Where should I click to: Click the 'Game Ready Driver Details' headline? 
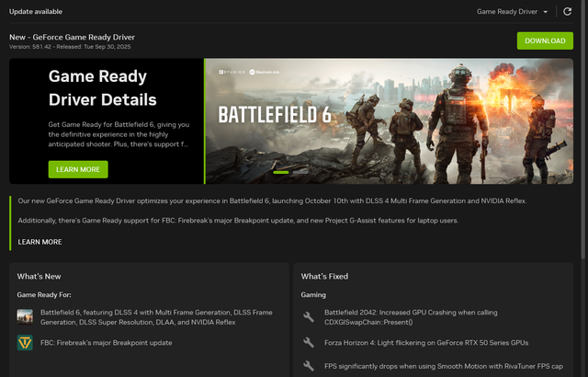(102, 87)
